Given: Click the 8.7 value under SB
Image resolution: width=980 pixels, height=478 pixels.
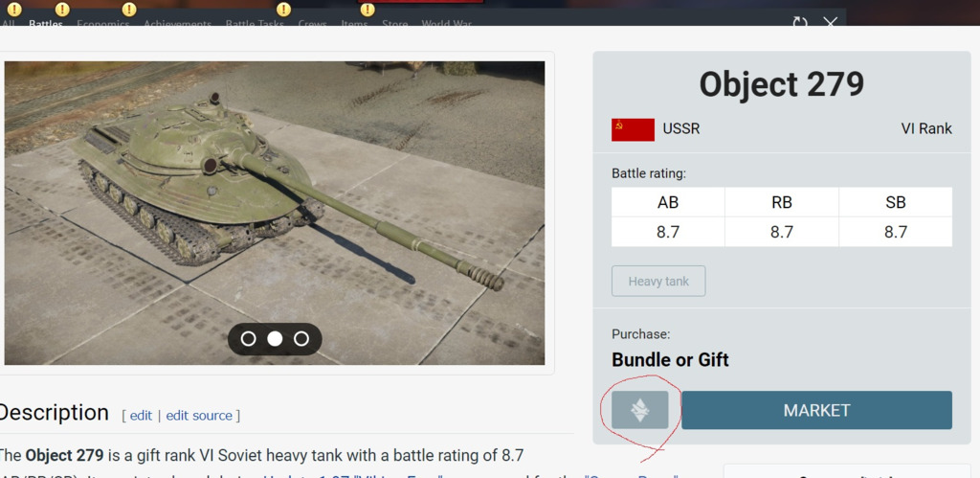Looking at the screenshot, I should [896, 232].
